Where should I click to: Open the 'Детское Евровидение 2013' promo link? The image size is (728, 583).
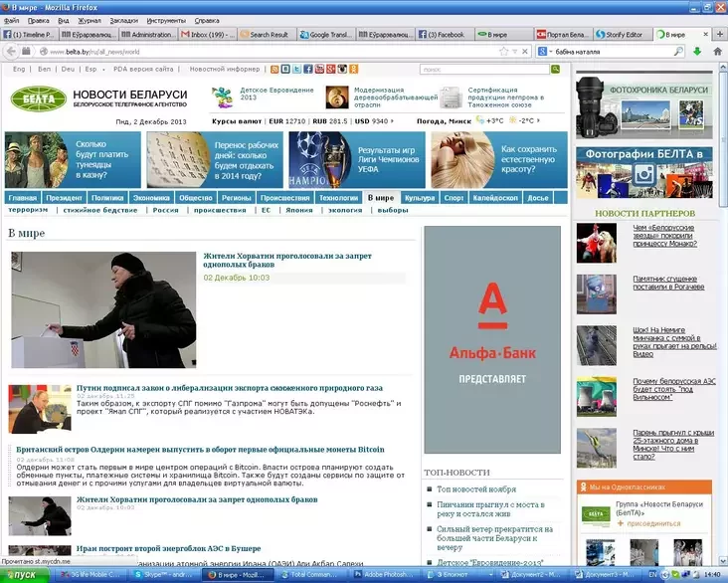(x=276, y=94)
